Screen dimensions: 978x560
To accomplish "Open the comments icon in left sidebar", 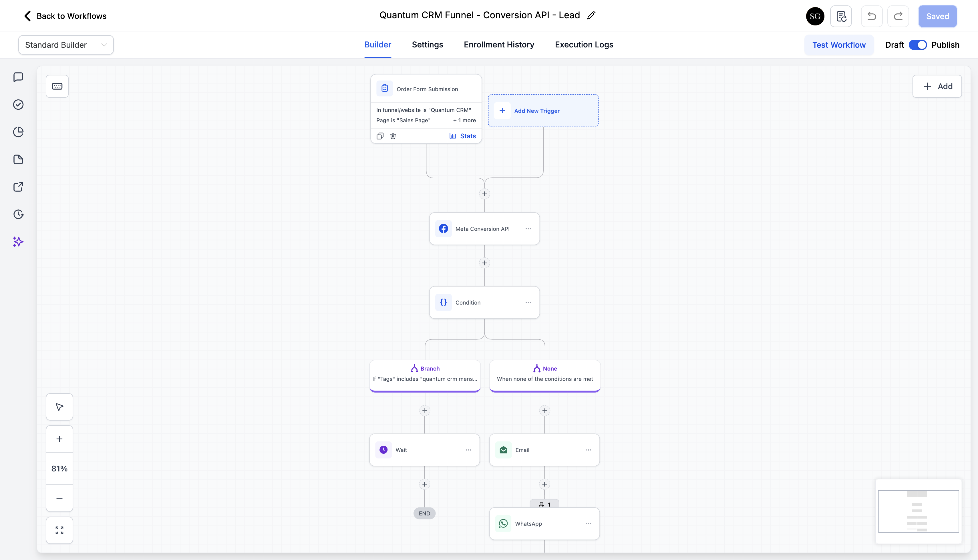I will pyautogui.click(x=18, y=77).
